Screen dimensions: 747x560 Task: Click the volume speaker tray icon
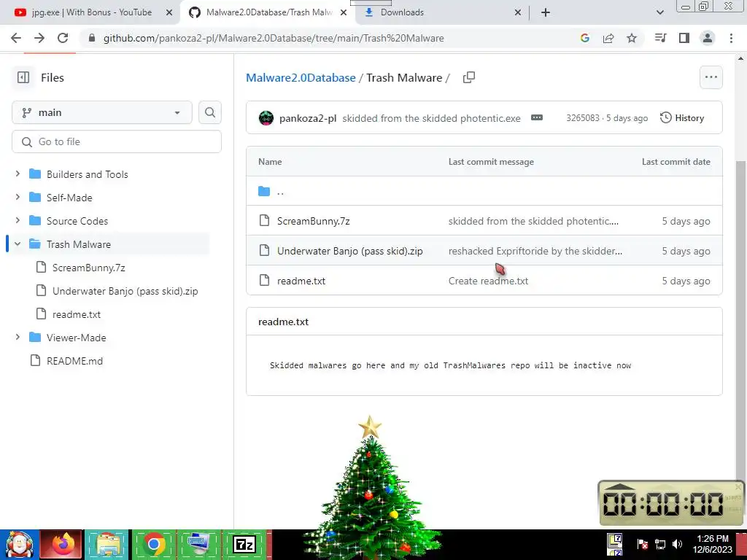[x=677, y=544]
